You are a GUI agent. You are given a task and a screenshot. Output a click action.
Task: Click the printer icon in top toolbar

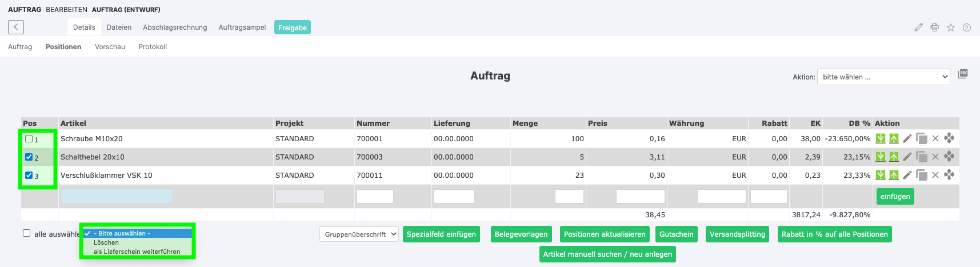tap(935, 27)
